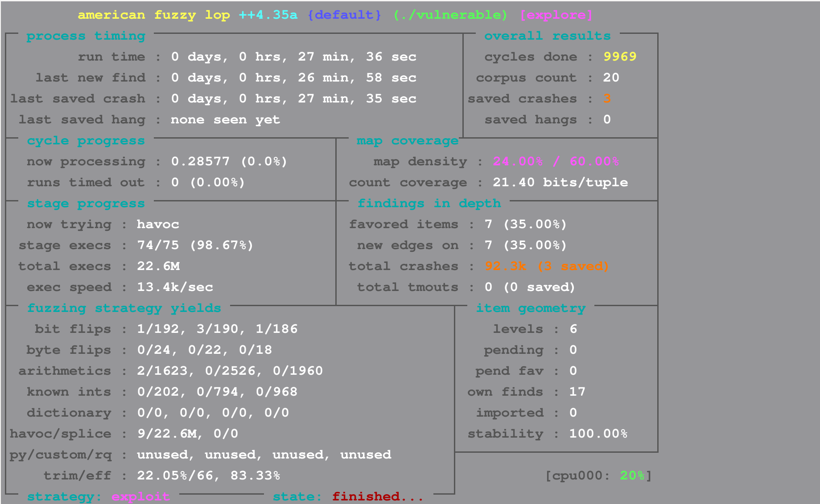Select the cpu000 usage "20%"
This screenshot has width=820, height=504.
tap(632, 476)
